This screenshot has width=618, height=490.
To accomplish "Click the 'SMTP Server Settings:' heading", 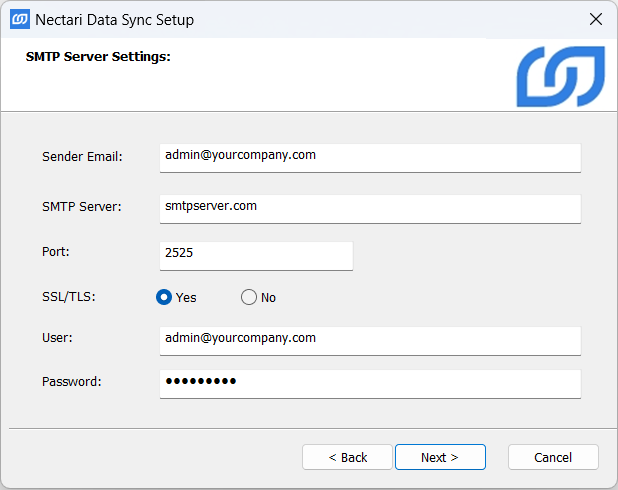I will click(x=98, y=57).
